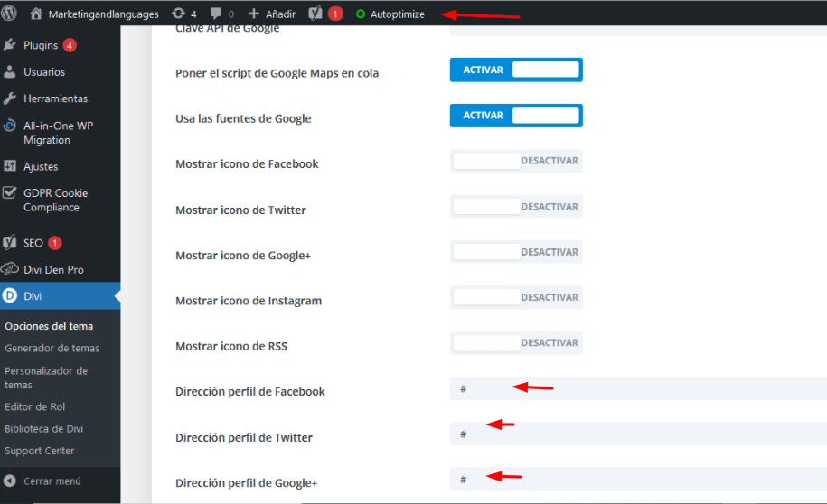Click the Ajustes sliders icon
The image size is (827, 504).
pos(10,166)
